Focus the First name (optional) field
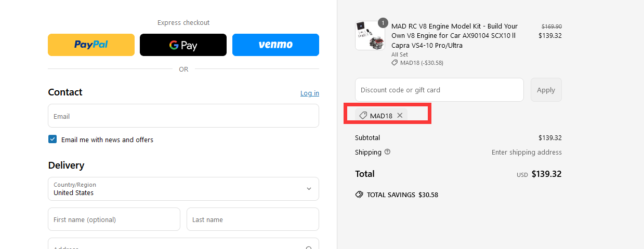Screen dimensions: 644x249 pyautogui.click(x=114, y=219)
